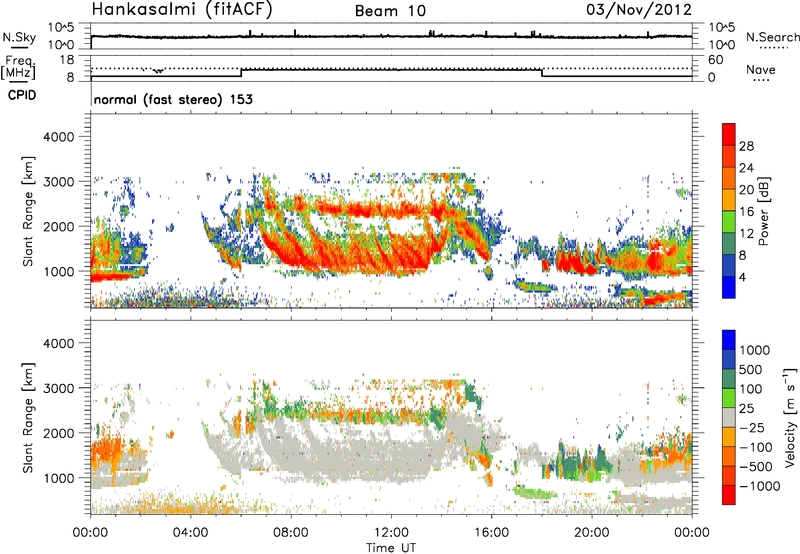Image resolution: width=800 pixels, height=554 pixels.
Task: Click the red bottom of the velocity colorbar
Action: 729,495
